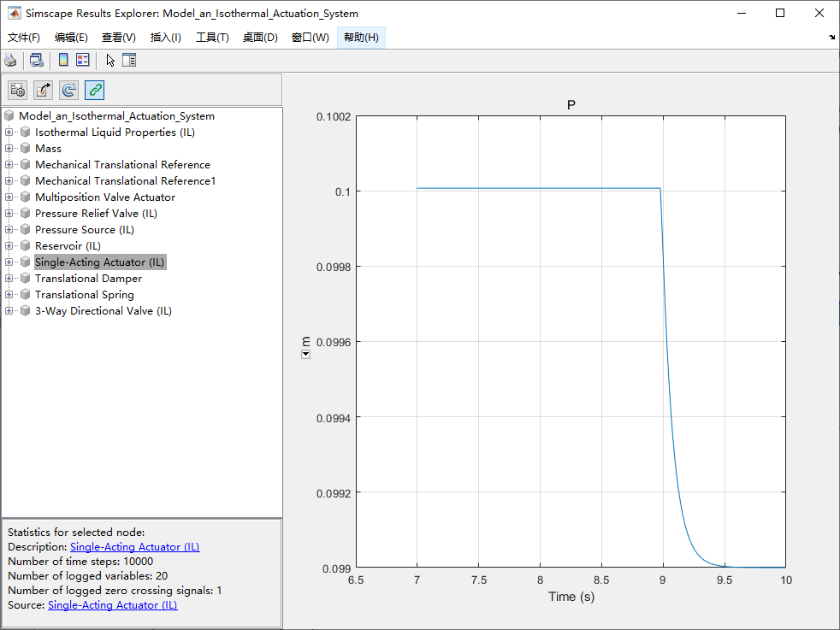Select Mechanical Translational Reference item

122,165
